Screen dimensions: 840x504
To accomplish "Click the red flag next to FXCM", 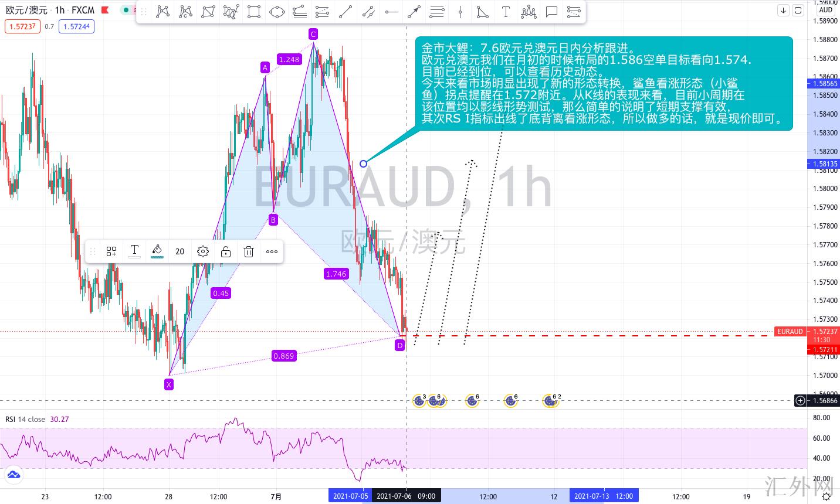I will pyautogui.click(x=105, y=10).
